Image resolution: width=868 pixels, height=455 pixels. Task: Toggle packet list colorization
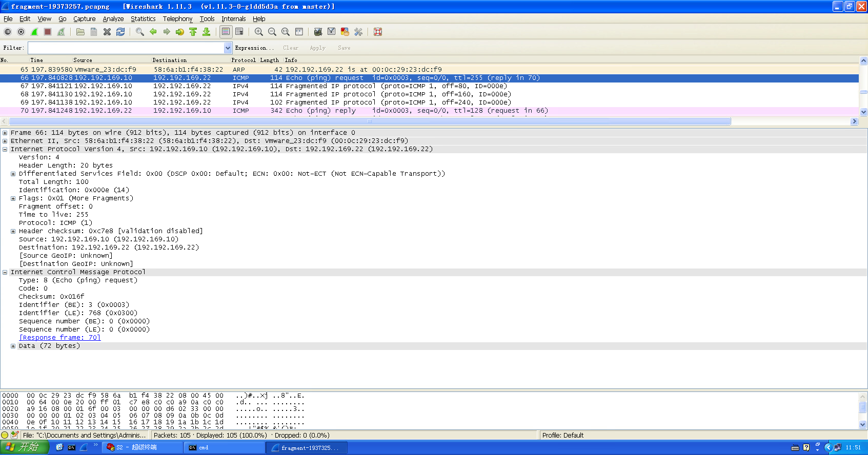click(226, 32)
